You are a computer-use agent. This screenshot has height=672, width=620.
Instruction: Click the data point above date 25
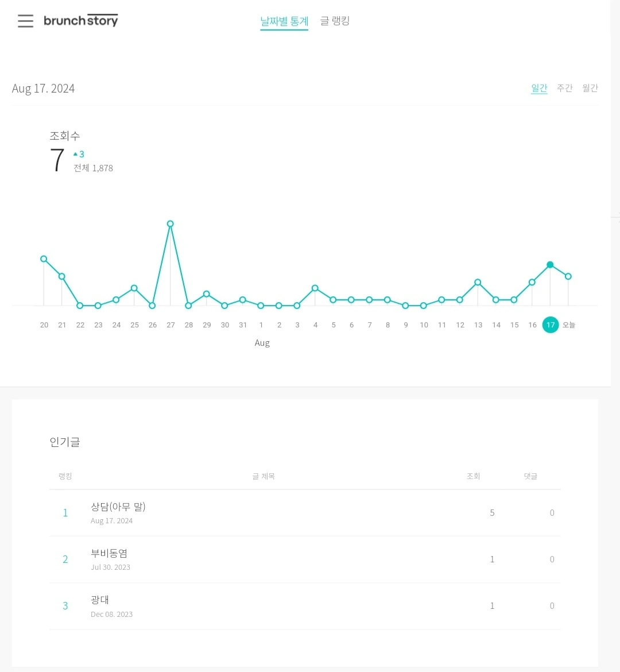(134, 288)
